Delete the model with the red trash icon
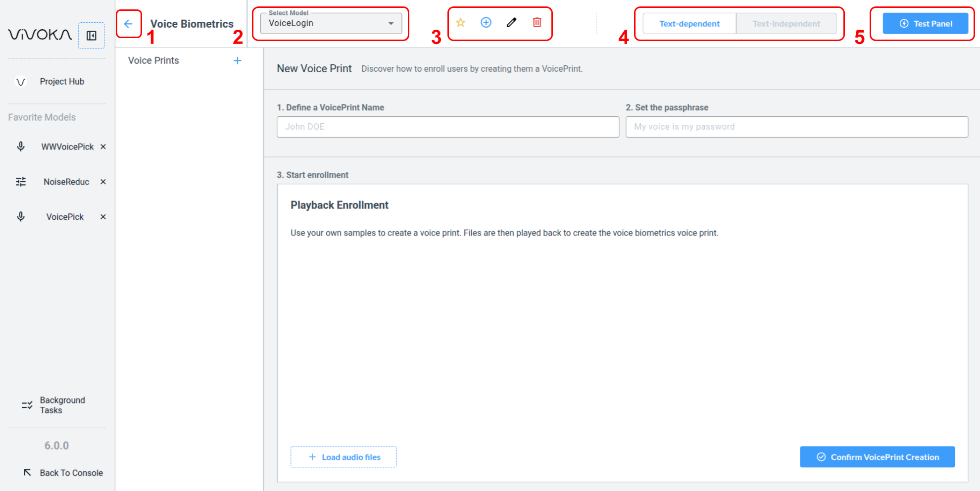The height and width of the screenshot is (491, 980). pos(537,23)
